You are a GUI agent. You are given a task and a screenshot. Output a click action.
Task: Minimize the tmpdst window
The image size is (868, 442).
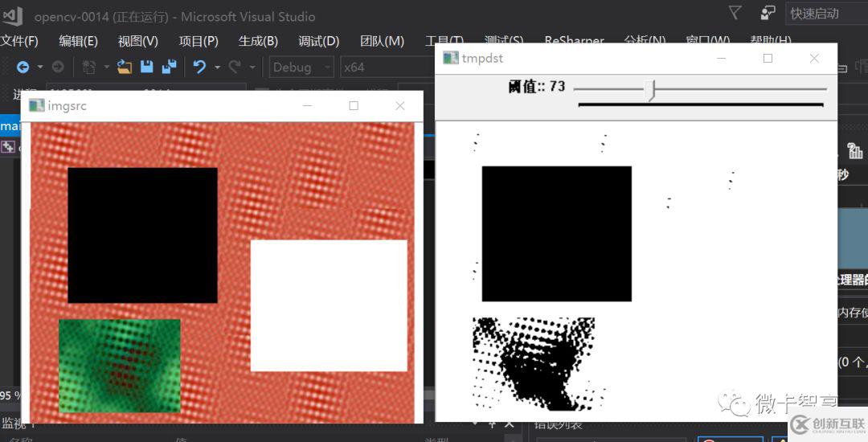click(x=721, y=58)
